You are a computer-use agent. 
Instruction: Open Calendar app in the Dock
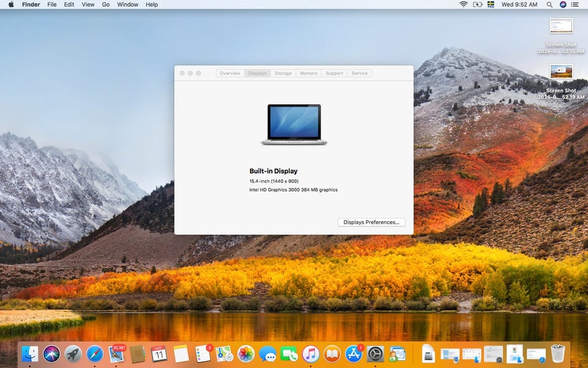tap(159, 353)
